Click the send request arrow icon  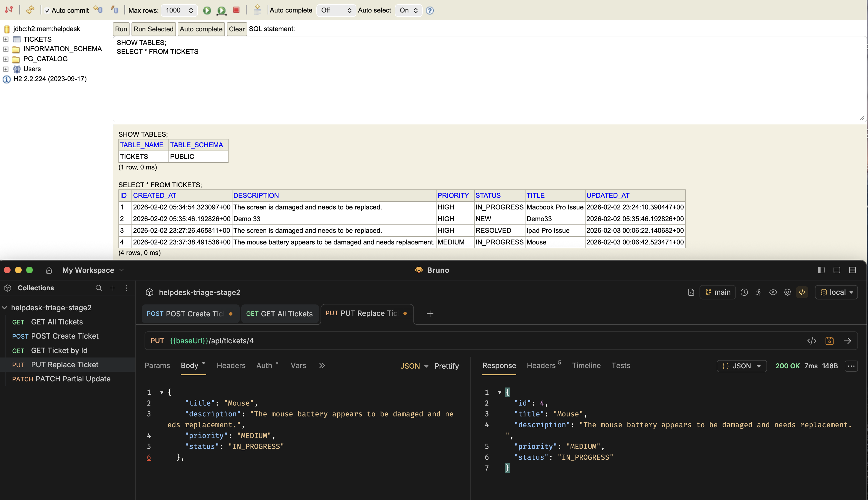[x=847, y=341]
